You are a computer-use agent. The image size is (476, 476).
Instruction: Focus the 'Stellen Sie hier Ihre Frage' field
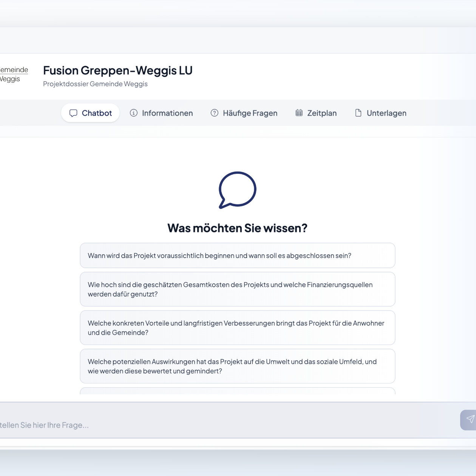[212, 425]
